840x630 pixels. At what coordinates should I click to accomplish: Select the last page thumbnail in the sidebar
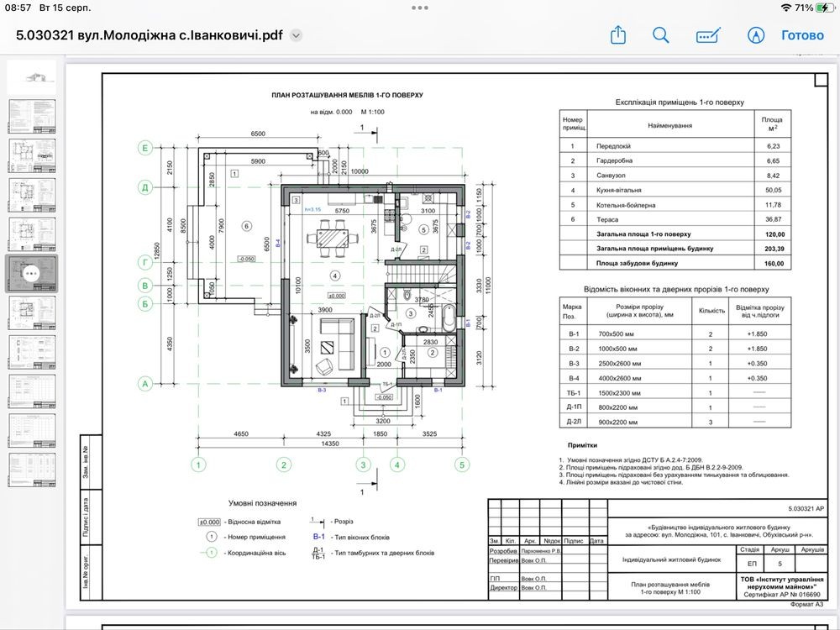[x=32, y=470]
